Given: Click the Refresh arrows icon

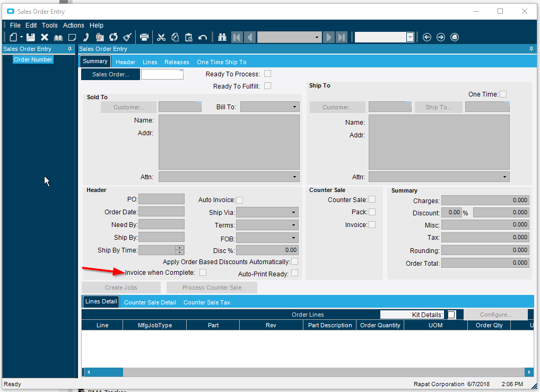Looking at the screenshot, I should pyautogui.click(x=113, y=37).
